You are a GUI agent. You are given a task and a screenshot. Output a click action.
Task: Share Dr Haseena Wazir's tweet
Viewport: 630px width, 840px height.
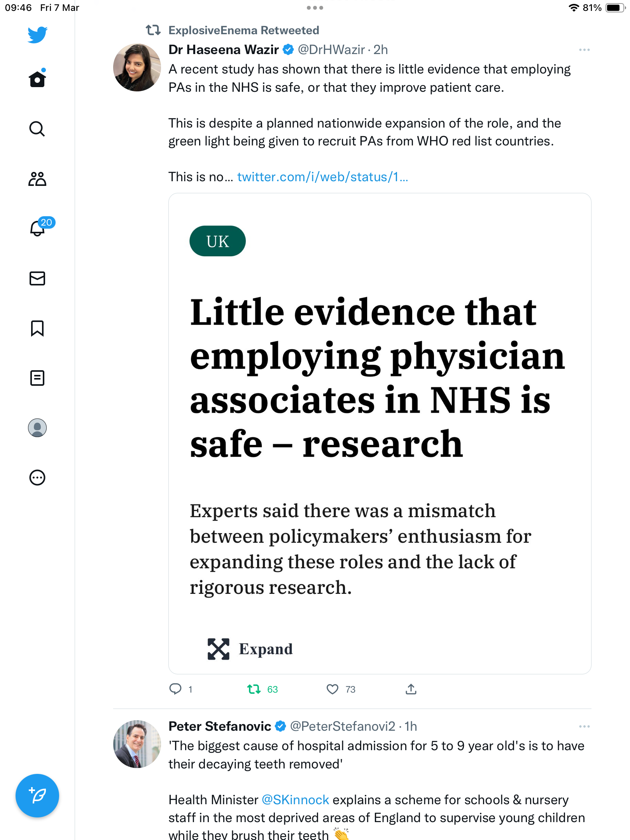tap(411, 689)
